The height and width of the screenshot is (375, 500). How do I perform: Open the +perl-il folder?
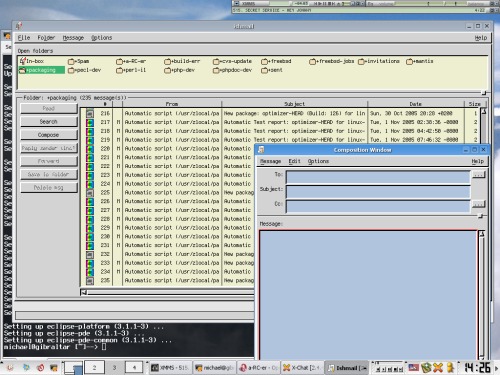pos(131,70)
